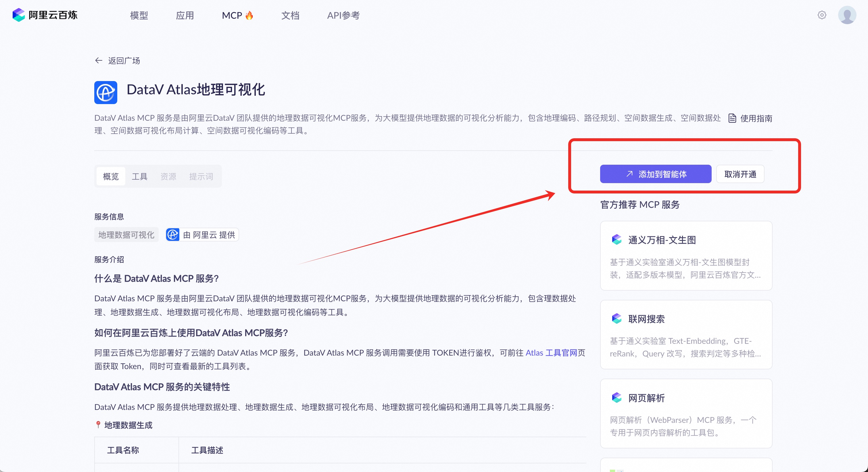Switch to the 提示词 tab
This screenshot has height=472, width=868.
click(201, 176)
